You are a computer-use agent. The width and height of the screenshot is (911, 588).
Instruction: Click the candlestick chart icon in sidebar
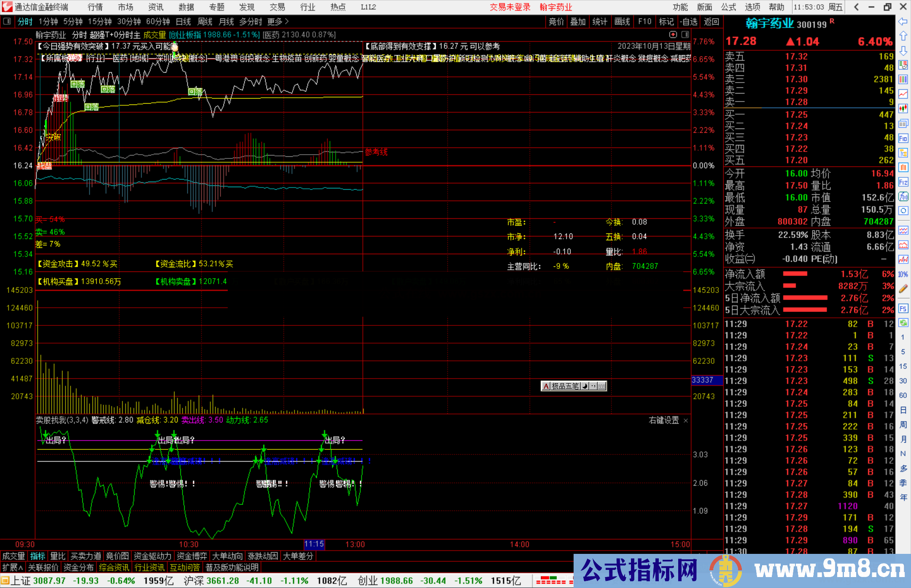click(903, 108)
